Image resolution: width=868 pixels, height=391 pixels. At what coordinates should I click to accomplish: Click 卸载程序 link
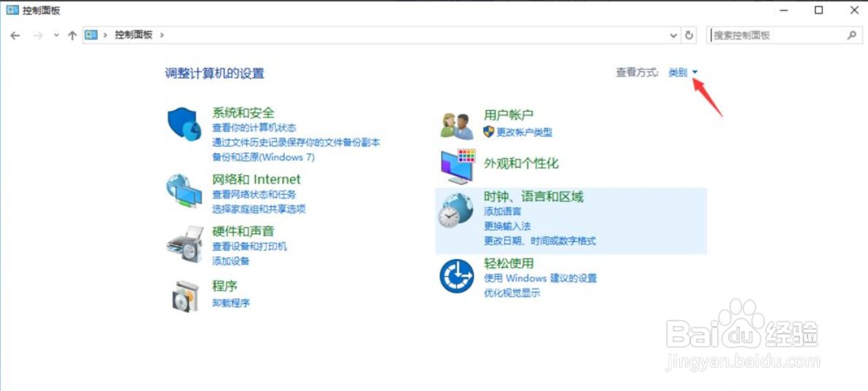(231, 302)
